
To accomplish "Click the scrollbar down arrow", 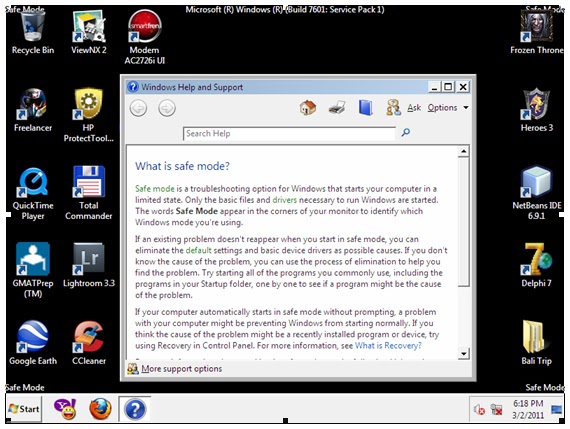I will 463,353.
